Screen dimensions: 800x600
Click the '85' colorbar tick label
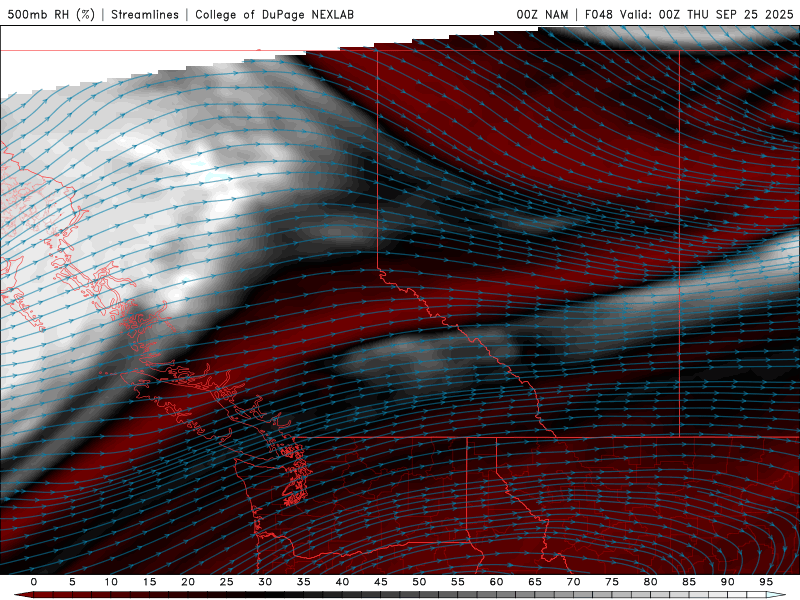pyautogui.click(x=689, y=582)
